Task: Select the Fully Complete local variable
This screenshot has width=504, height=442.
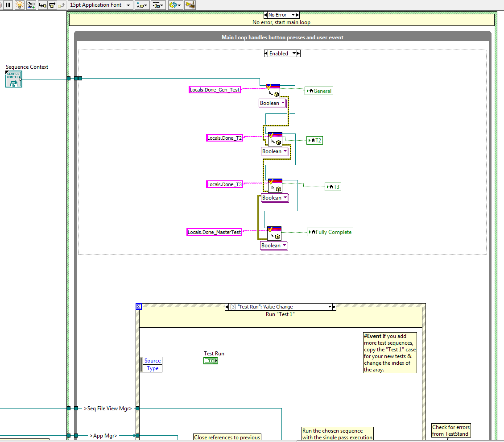Action: pyautogui.click(x=330, y=232)
